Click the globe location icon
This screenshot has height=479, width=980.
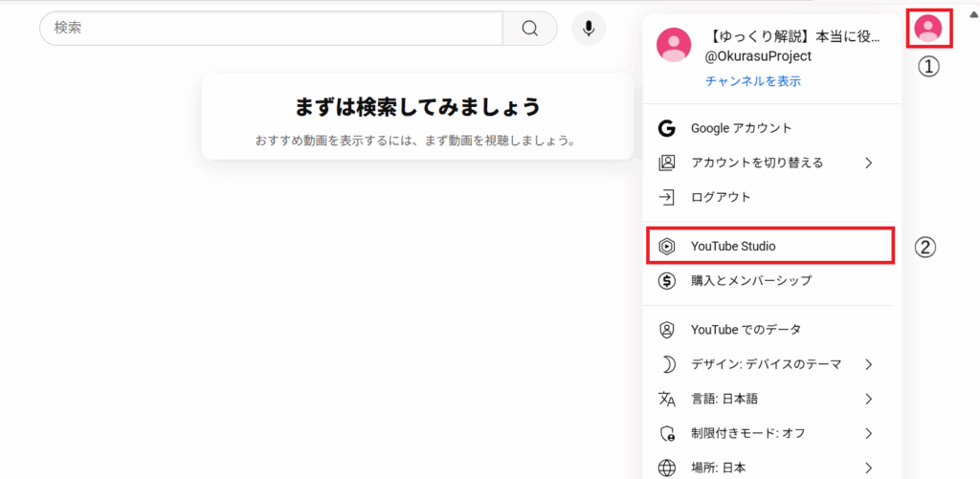(x=667, y=468)
